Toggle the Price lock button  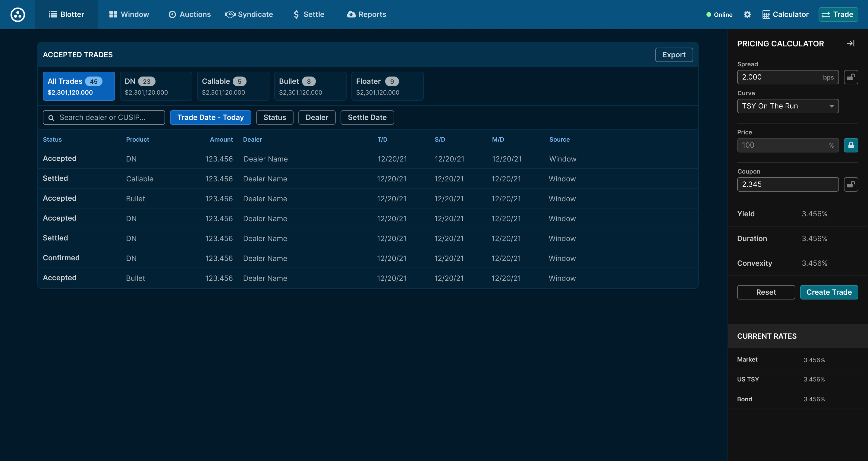(851, 145)
